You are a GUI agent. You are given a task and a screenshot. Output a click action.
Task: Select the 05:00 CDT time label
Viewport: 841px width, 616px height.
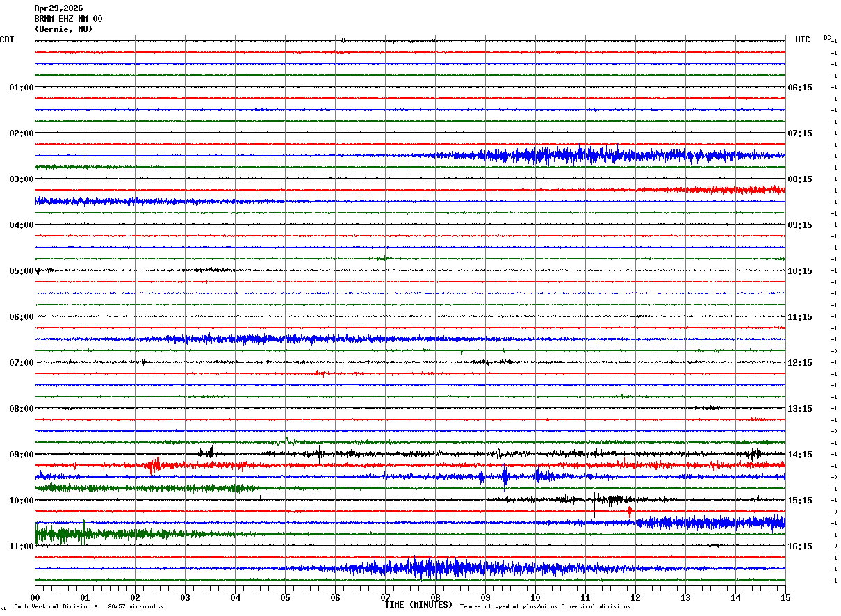[22, 271]
